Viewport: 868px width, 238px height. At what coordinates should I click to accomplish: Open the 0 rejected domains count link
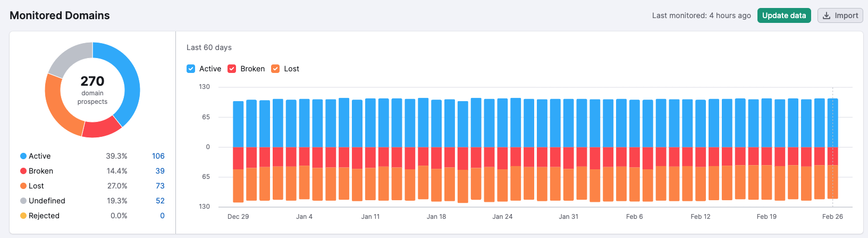point(162,216)
